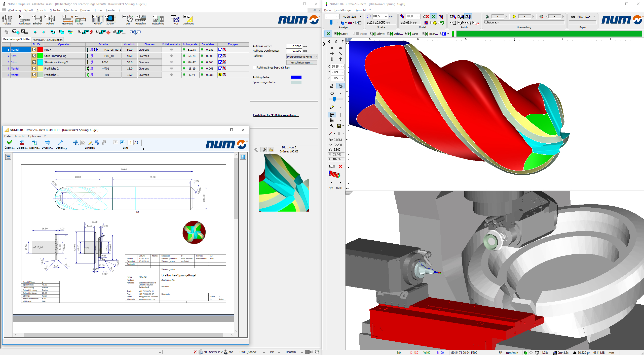Open Y value -56.93 dropdown
Image resolution: width=644 pixels, height=355 pixels.
tap(342, 72)
